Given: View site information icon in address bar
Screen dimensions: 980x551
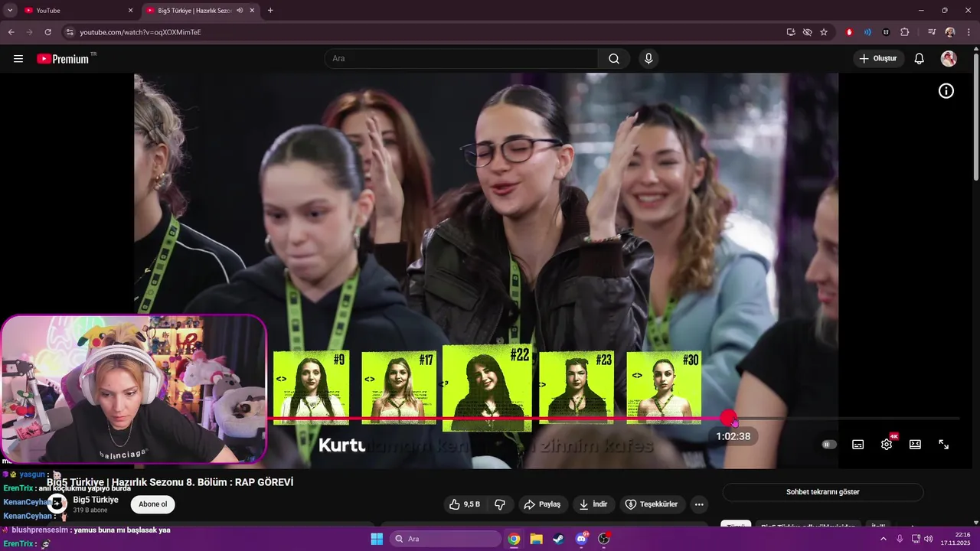Looking at the screenshot, I should pyautogui.click(x=70, y=32).
